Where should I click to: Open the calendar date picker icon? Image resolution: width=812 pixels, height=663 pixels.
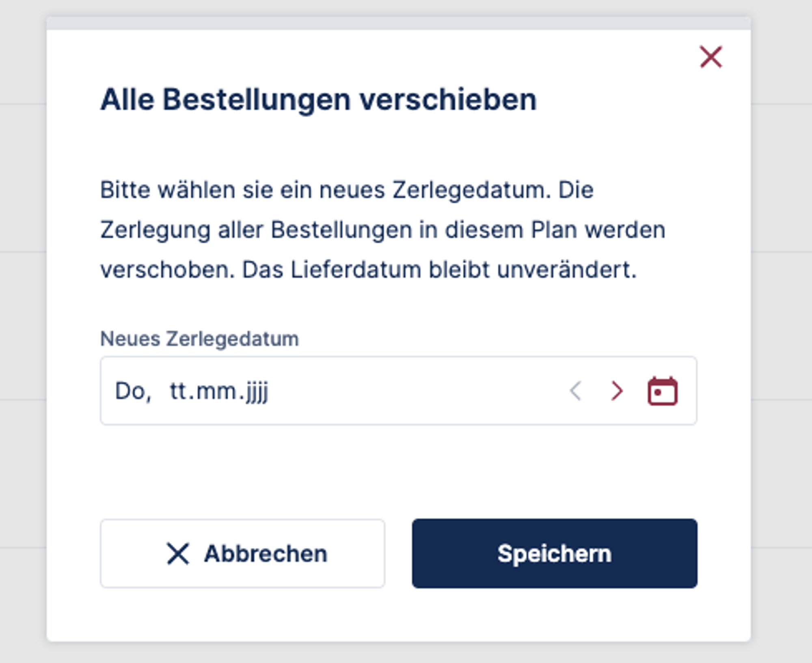tap(662, 391)
